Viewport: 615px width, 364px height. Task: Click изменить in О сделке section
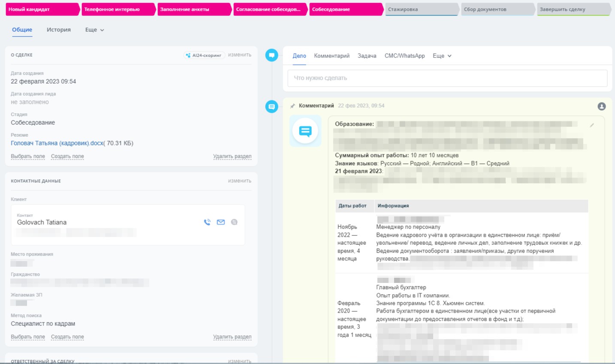point(240,55)
